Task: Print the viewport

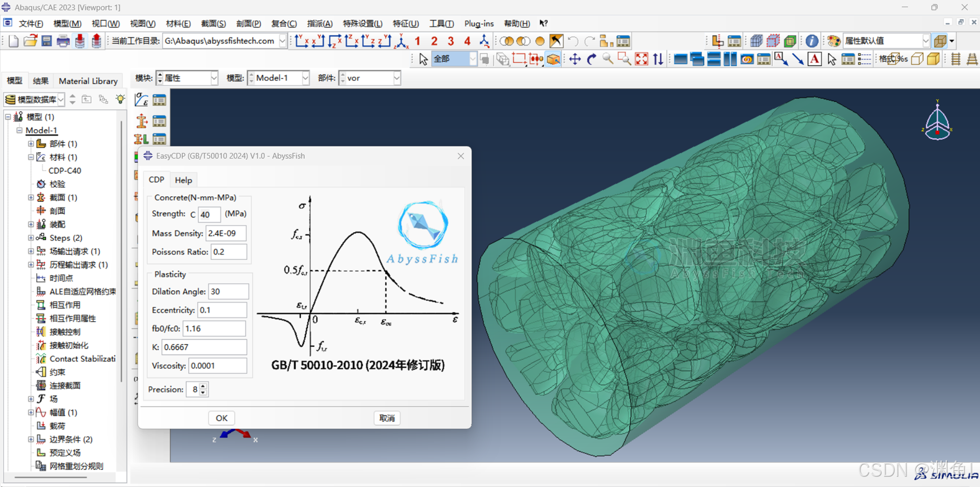Action: (63, 41)
